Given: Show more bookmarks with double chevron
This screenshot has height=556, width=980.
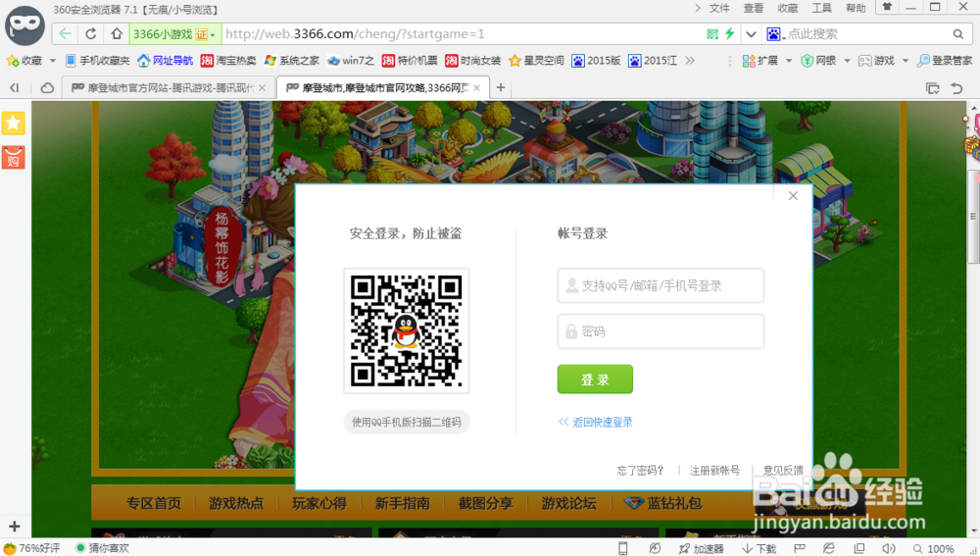Looking at the screenshot, I should pyautogui.click(x=690, y=60).
